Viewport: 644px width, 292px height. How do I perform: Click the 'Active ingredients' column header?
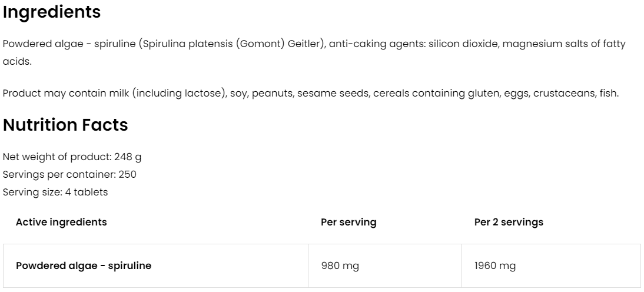(x=61, y=222)
